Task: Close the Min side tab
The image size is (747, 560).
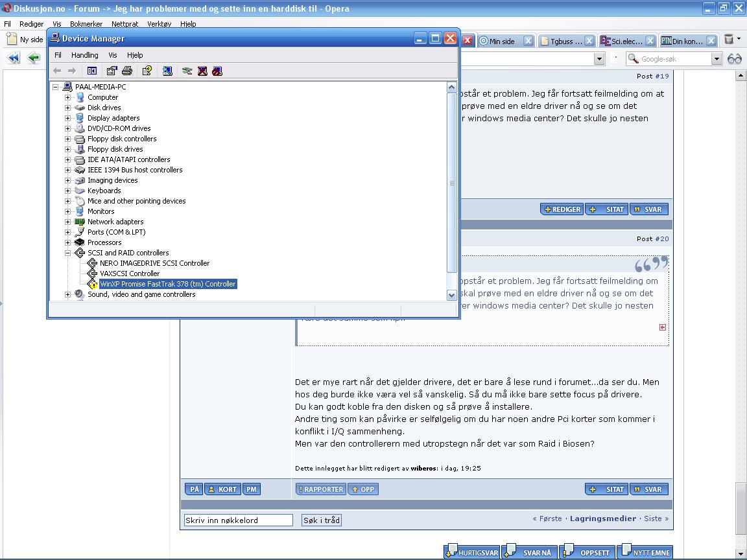Action: (x=528, y=41)
